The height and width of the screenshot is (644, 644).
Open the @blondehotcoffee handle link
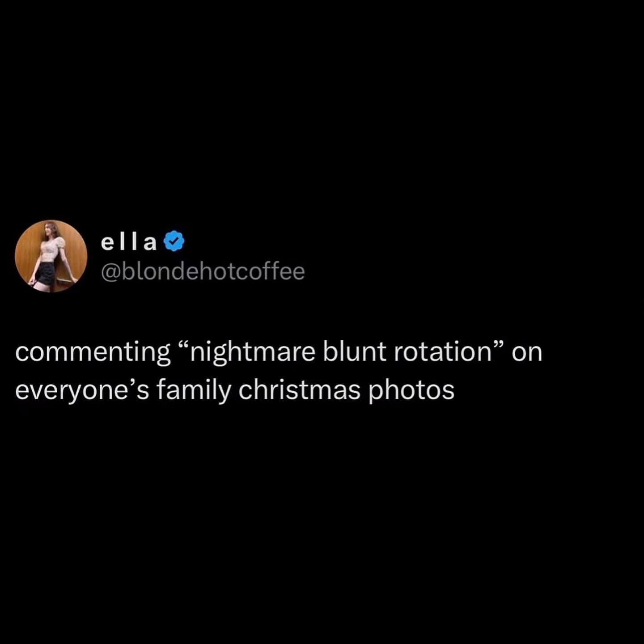point(203,271)
